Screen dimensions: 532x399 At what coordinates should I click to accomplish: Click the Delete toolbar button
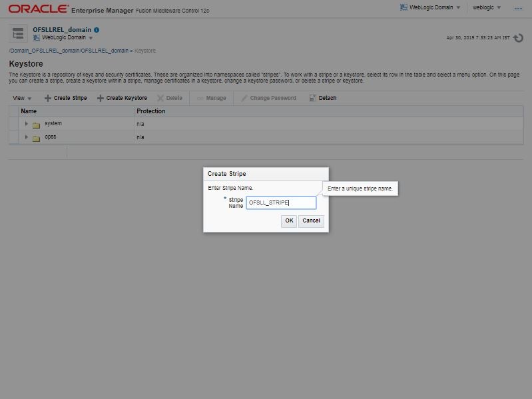click(170, 98)
